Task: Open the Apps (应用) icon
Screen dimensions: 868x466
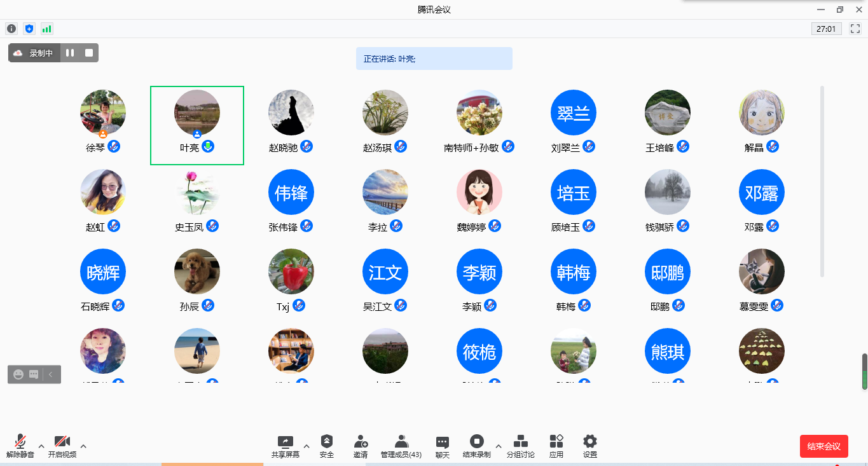Action: (556, 446)
